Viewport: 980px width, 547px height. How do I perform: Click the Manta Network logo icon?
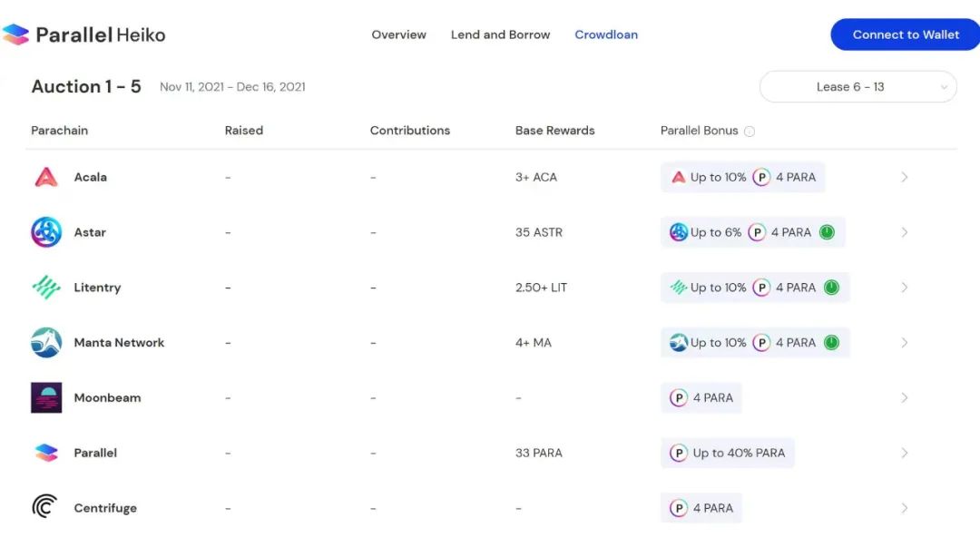pos(46,343)
